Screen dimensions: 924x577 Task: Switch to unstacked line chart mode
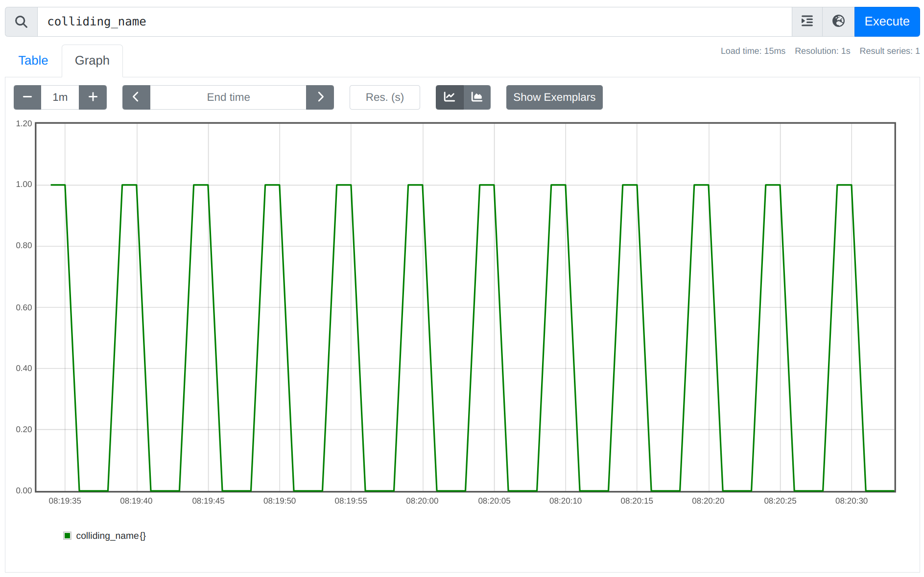point(450,97)
